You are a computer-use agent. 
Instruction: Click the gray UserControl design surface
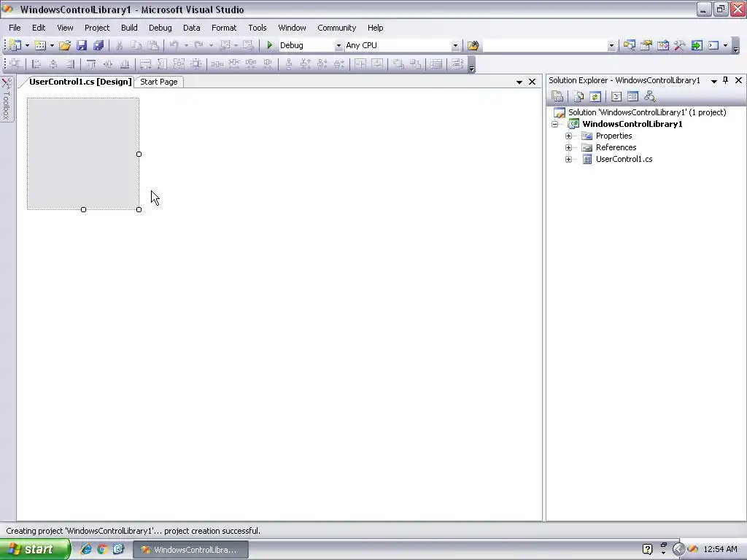(83, 154)
